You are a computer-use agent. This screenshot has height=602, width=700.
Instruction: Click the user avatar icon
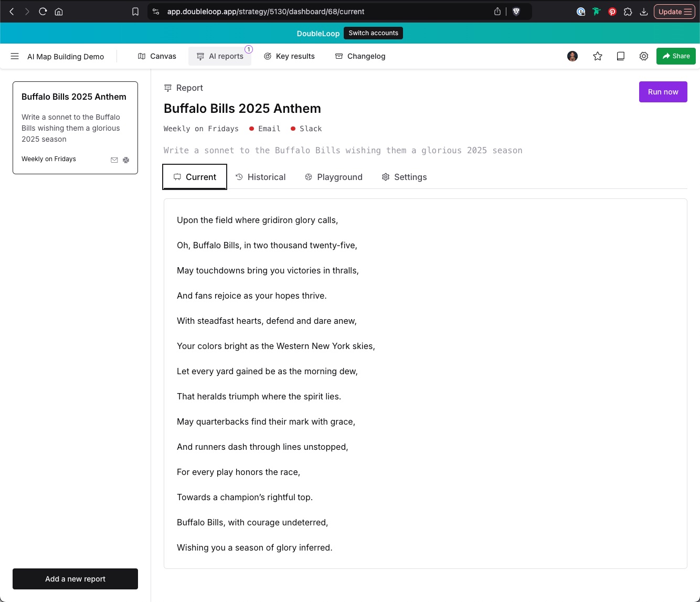tap(572, 56)
